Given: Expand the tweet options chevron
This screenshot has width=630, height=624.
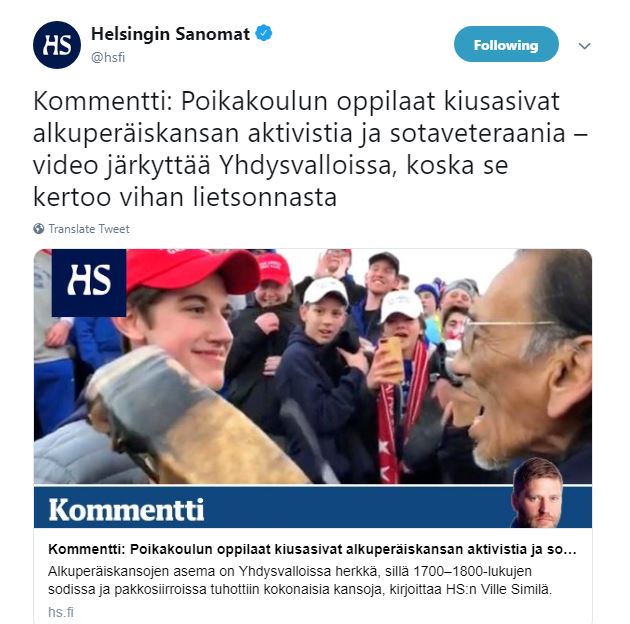Looking at the screenshot, I should [584, 46].
